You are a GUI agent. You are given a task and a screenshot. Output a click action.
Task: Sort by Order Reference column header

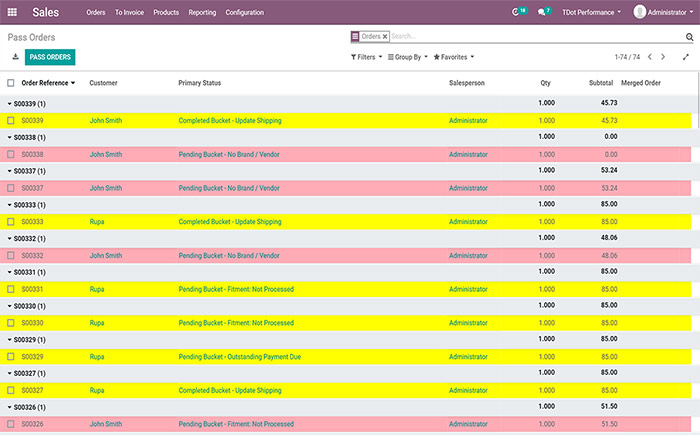tap(48, 83)
